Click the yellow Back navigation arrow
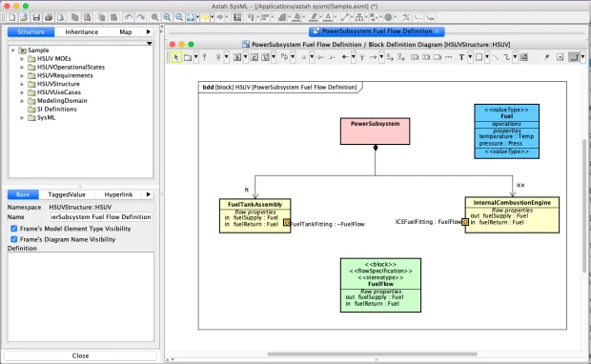Image resolution: width=591 pixels, height=364 pixels. [205, 17]
